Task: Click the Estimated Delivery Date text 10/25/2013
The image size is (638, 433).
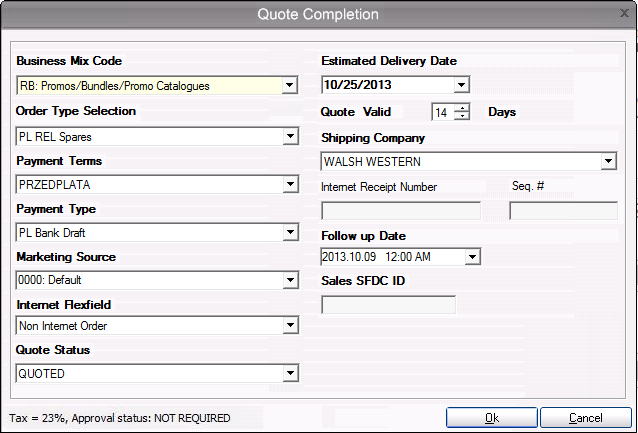Action: pos(358,85)
